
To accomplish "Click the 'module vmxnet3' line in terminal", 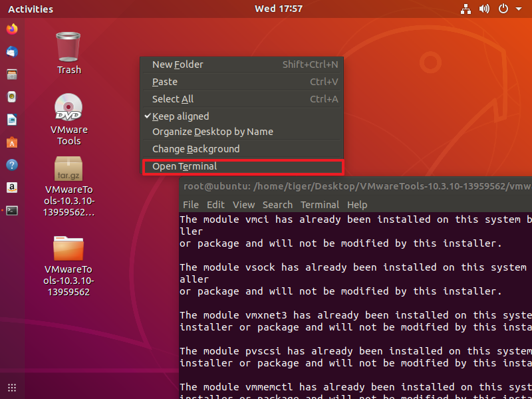I will pyautogui.click(x=356, y=315).
